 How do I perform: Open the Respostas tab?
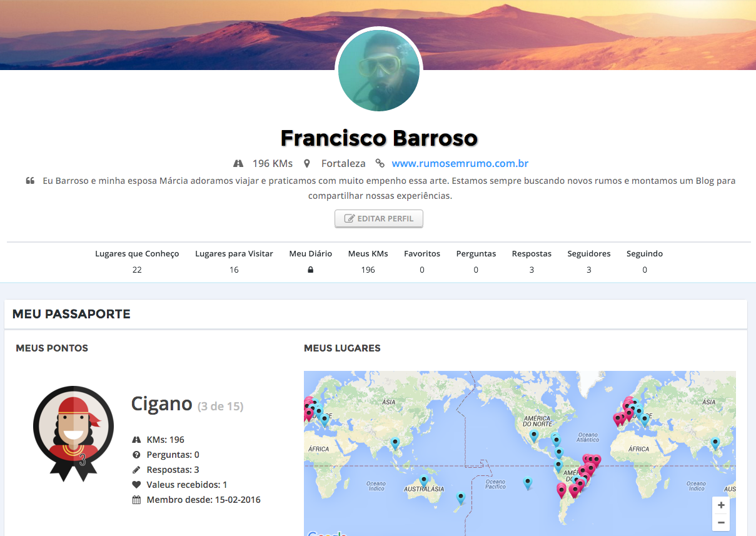click(532, 254)
